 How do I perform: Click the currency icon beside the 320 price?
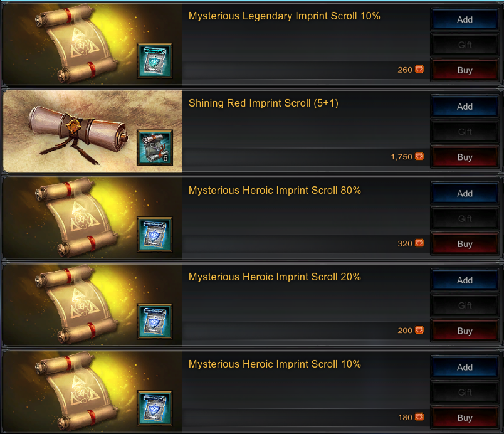(419, 243)
